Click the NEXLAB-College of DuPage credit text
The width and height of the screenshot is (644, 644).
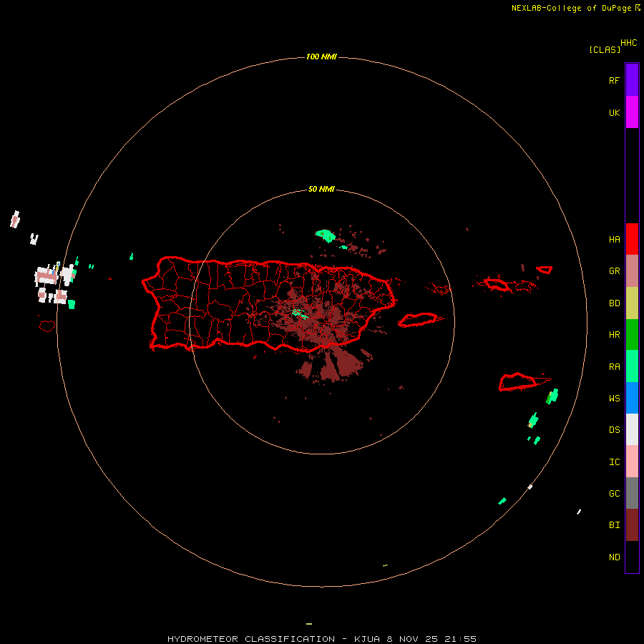click(571, 8)
